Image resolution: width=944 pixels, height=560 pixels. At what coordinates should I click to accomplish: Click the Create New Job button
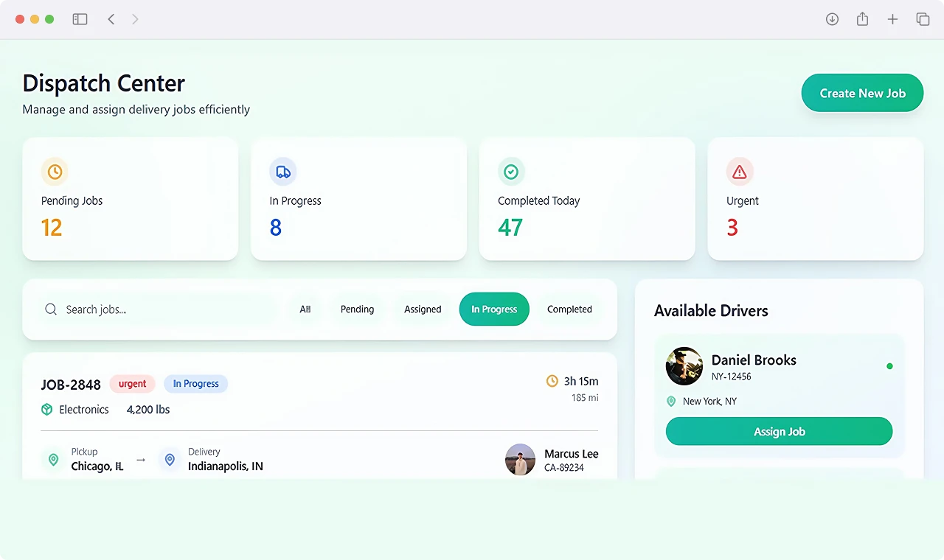862,94
